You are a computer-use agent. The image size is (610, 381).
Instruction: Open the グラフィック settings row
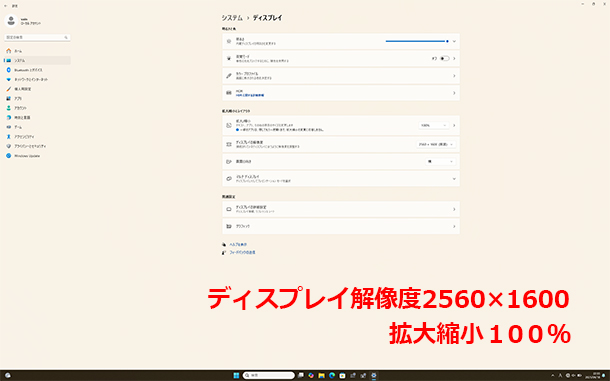(341, 226)
